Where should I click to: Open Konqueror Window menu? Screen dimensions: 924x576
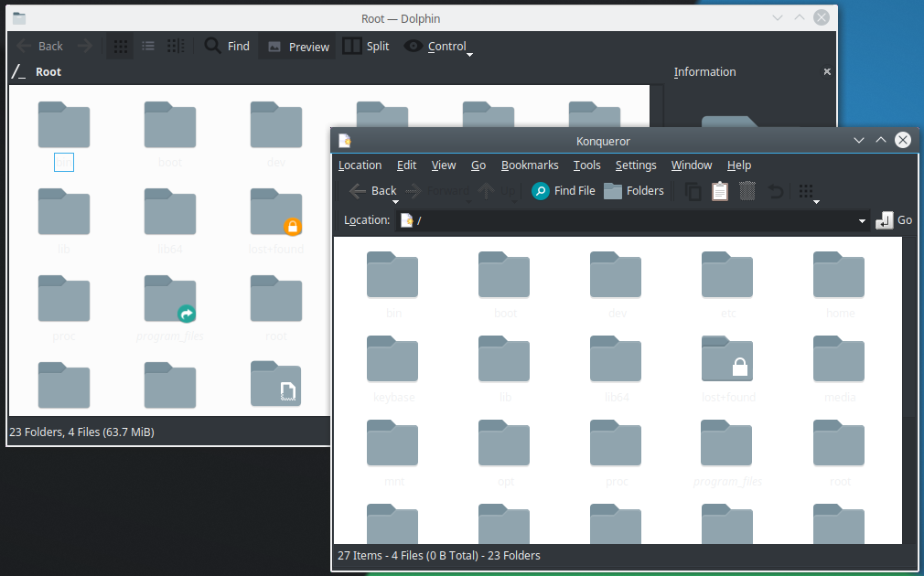(x=692, y=165)
